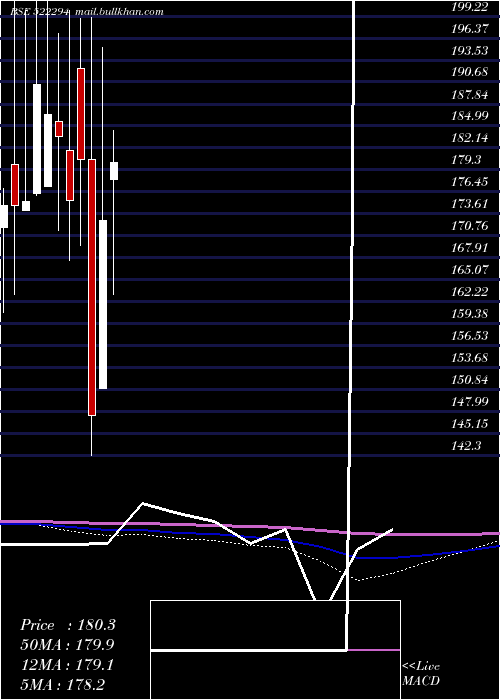This screenshot has height=700, width=500.
Task: Click the 50MA : 179.9 readout
Action: (67, 645)
